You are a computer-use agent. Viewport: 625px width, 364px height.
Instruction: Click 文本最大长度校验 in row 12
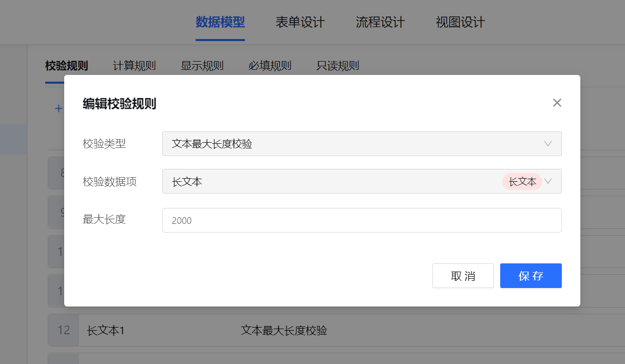pos(284,330)
